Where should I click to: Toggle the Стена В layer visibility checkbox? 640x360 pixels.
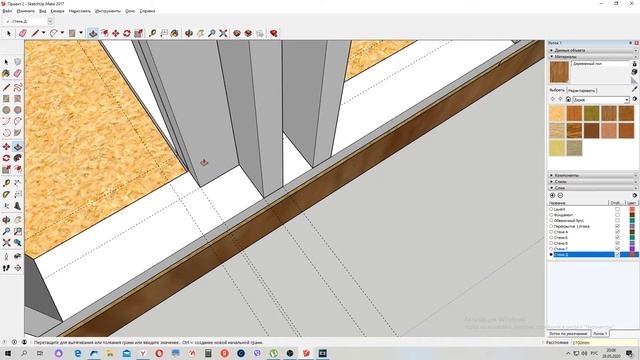tap(617, 243)
